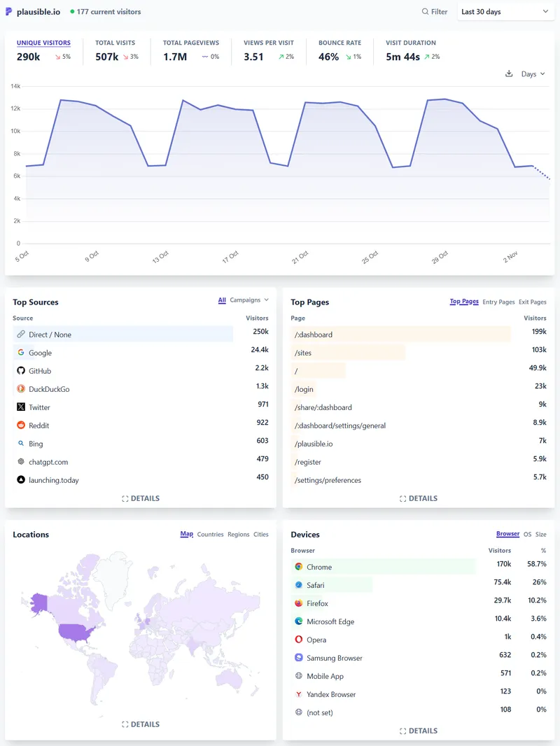Image resolution: width=560 pixels, height=746 pixels.
Task: Open the Days interval dropdown
Action: [x=532, y=73]
